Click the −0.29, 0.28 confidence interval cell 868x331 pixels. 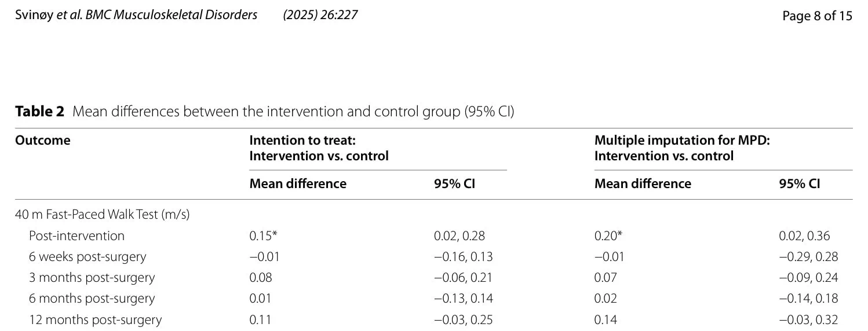pyautogui.click(x=808, y=257)
